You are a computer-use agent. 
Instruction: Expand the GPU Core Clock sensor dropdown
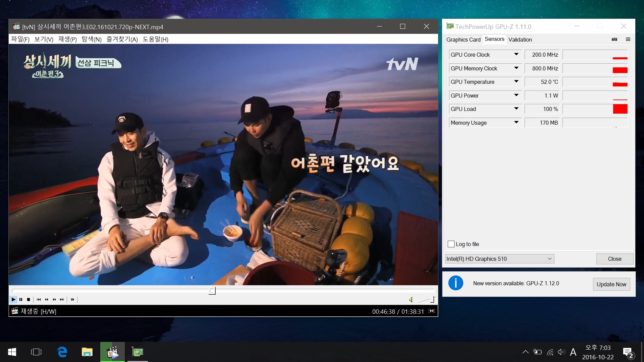516,55
